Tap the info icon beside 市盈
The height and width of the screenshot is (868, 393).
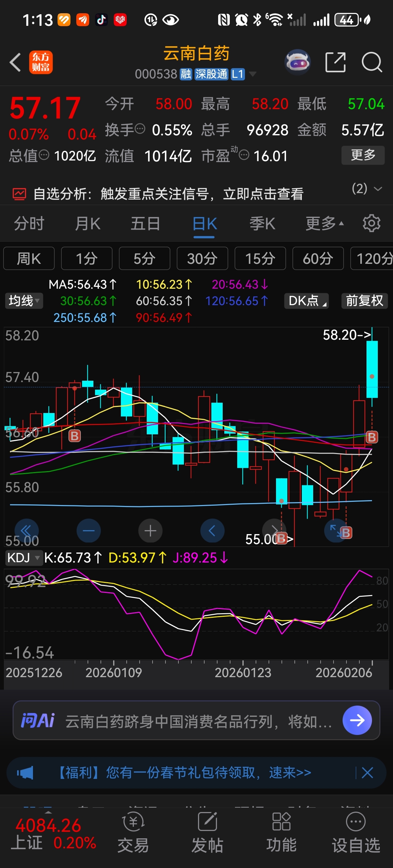point(244,155)
